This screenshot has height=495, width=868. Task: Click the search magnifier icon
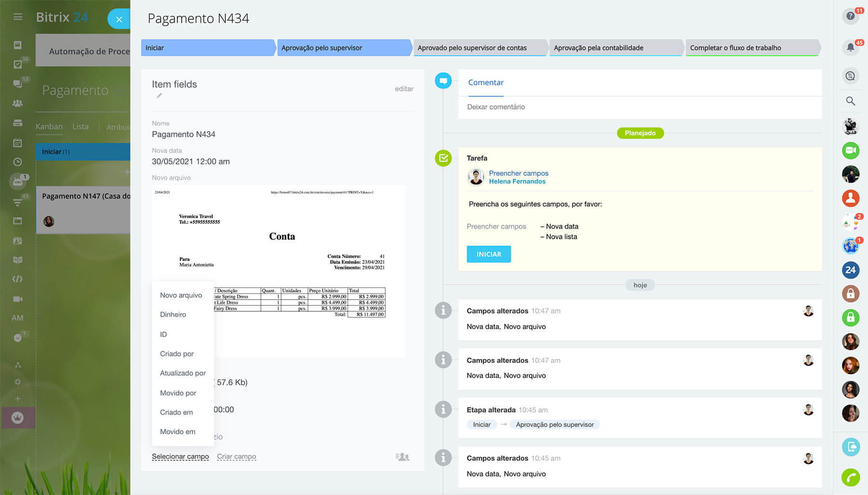point(850,101)
